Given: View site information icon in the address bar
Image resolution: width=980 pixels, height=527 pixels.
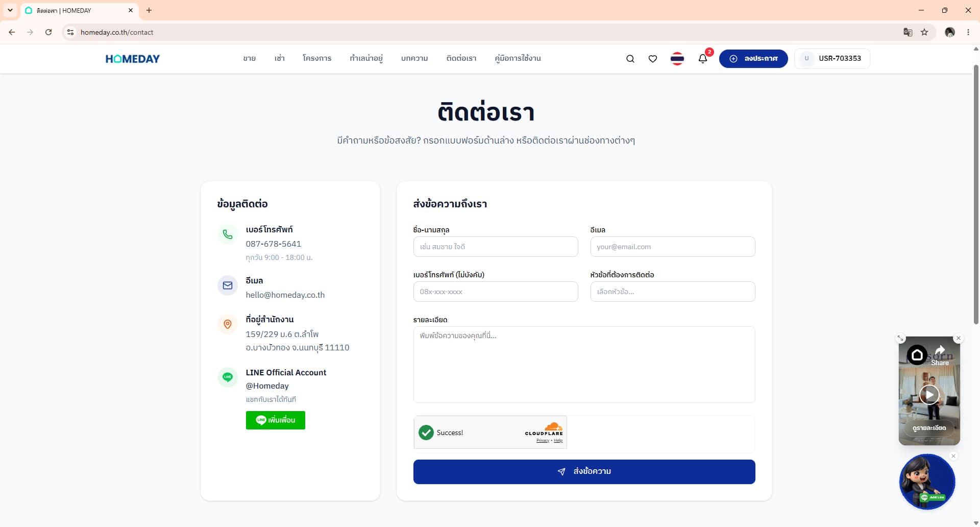Looking at the screenshot, I should click(70, 32).
